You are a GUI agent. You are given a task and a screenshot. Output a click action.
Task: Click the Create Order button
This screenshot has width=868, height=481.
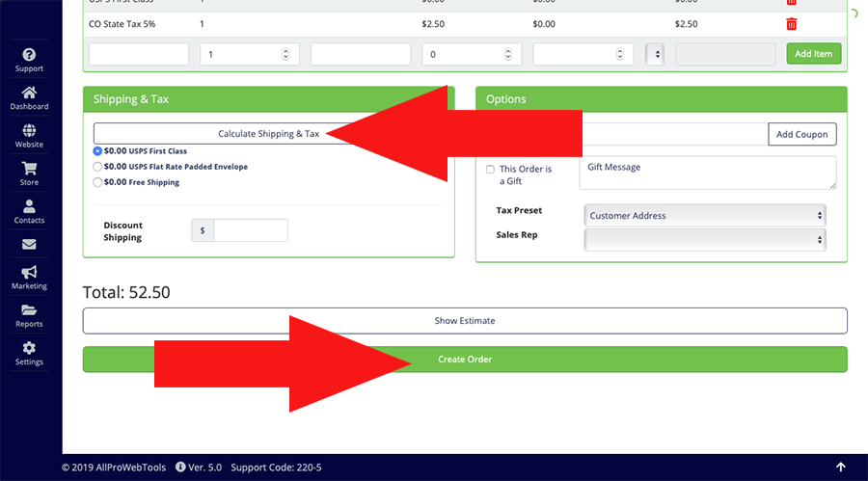(465, 360)
